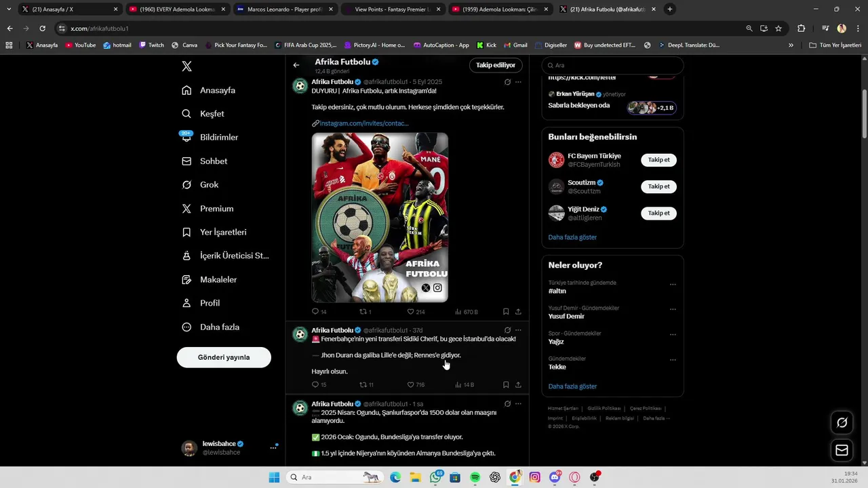Screen dimensions: 868x488
Task: Reload the page
Action: (x=42, y=28)
